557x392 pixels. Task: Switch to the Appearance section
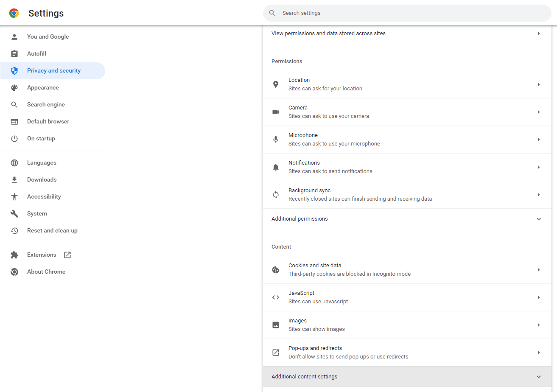point(43,87)
